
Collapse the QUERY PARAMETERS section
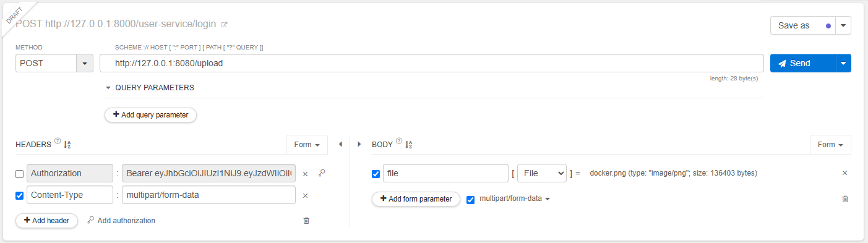coord(108,88)
